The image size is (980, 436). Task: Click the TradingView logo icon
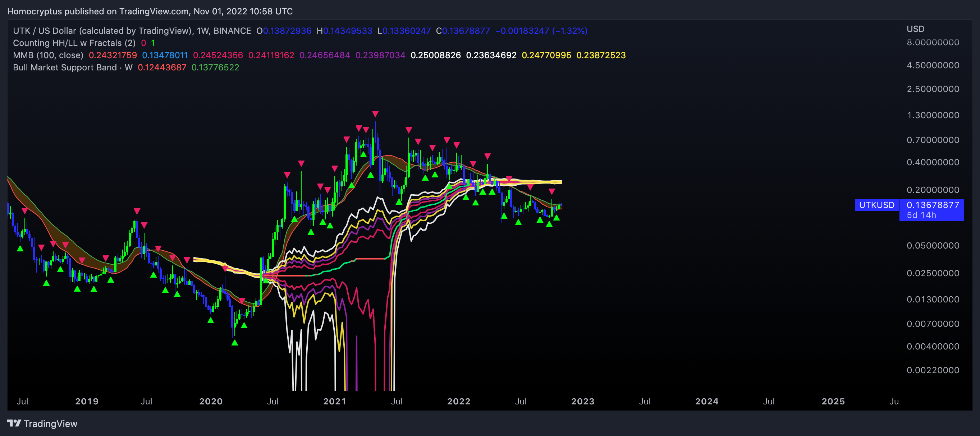(14, 423)
